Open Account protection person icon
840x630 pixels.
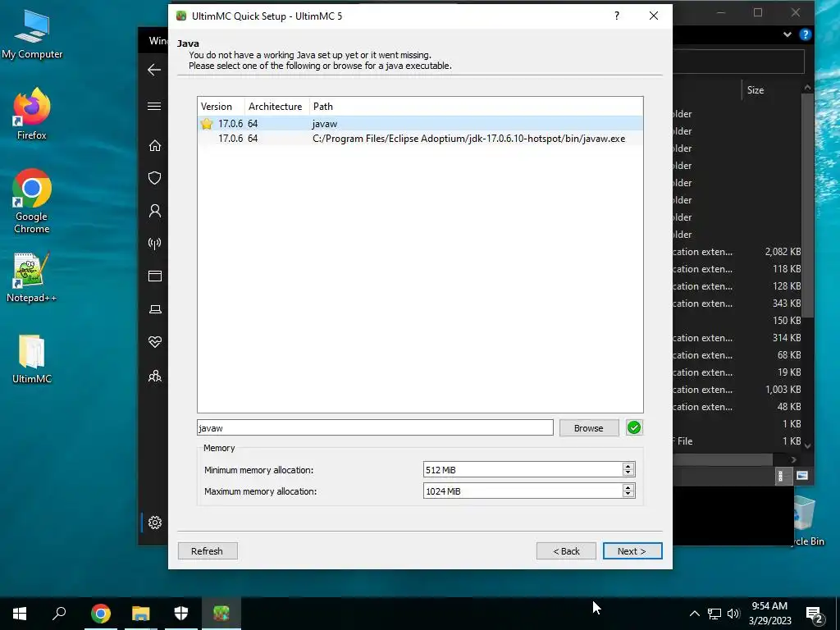pos(155,211)
